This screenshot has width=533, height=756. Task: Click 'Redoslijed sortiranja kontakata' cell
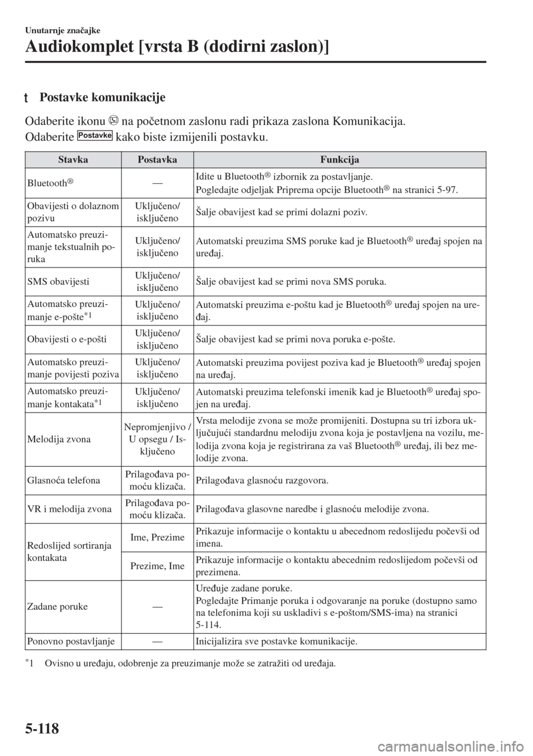(73, 552)
